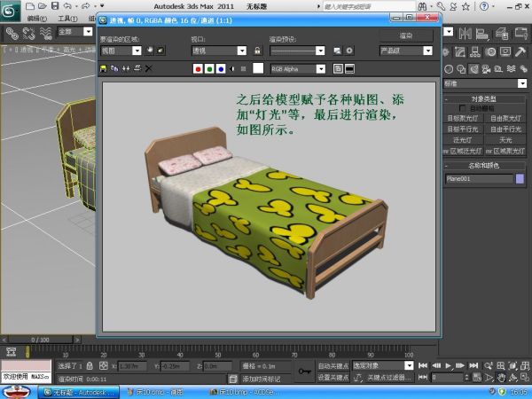Switch to the Modify panel tab
The image size is (532, 399).
(460, 52)
